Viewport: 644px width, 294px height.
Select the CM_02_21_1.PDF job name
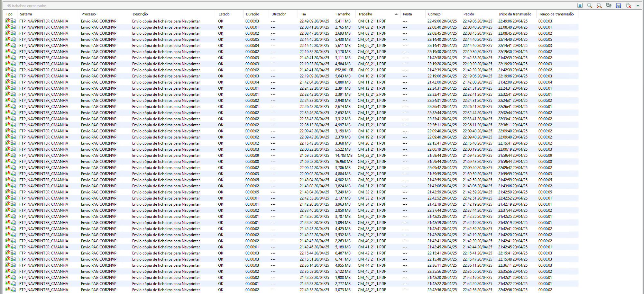point(372,27)
